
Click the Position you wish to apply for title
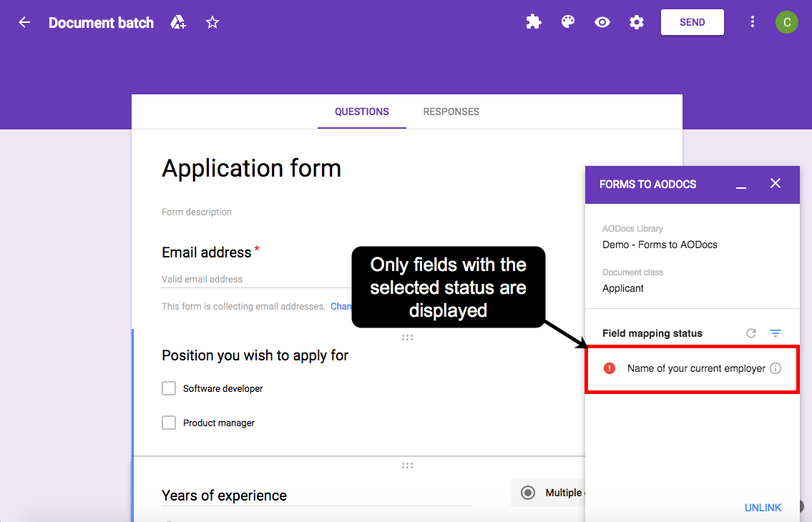tap(255, 355)
